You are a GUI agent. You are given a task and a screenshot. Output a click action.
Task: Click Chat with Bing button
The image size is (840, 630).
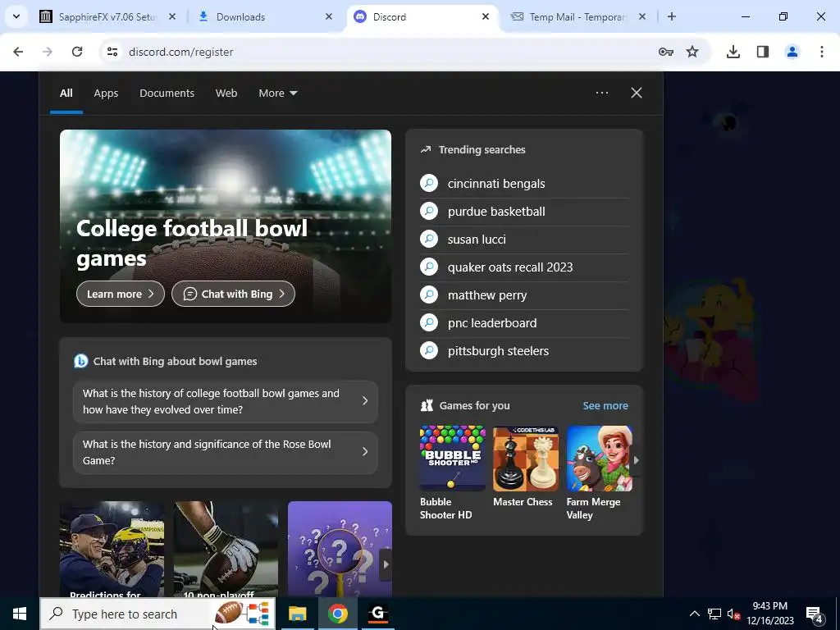point(233,294)
